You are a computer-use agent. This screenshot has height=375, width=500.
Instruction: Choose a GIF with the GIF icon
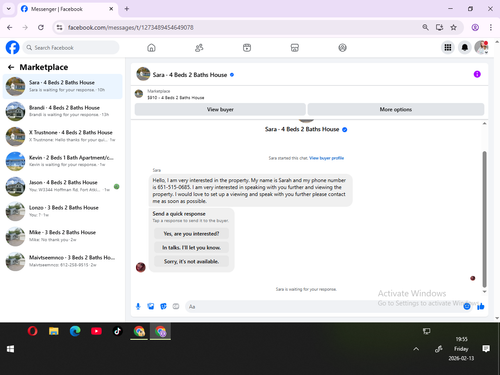[x=176, y=306]
